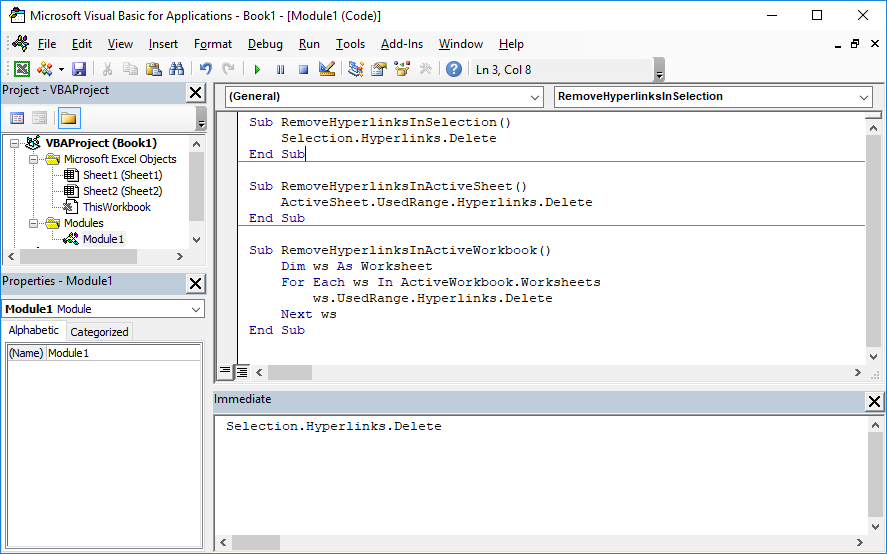Click the (Name) property value Module1 field
The image size is (887, 554).
123,353
